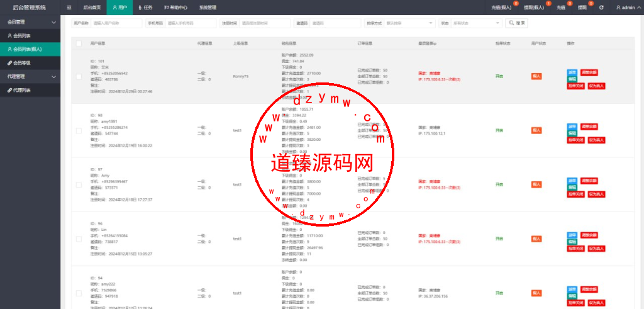This screenshot has height=309, width=644.
Task: Switch to the 任务 tab
Action: [x=145, y=8]
